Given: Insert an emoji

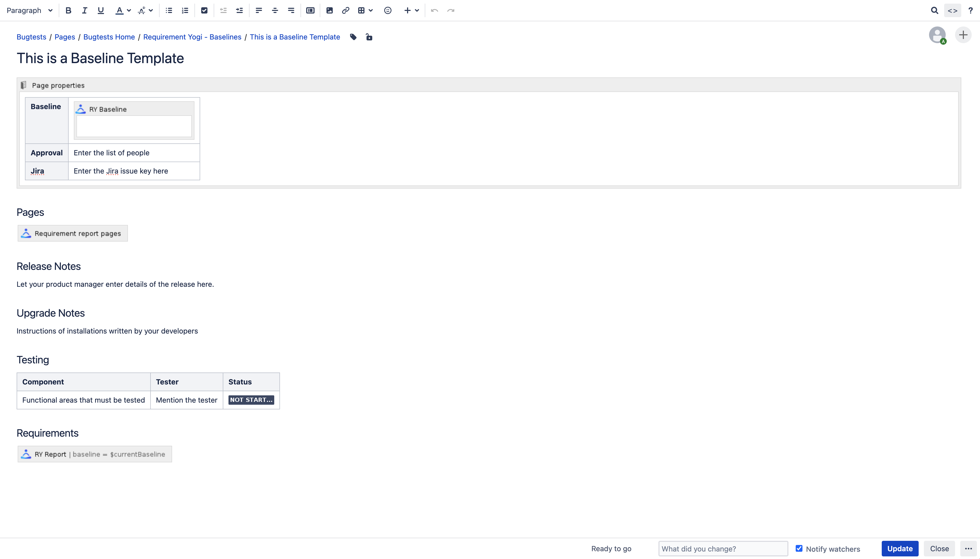Looking at the screenshot, I should point(388,10).
